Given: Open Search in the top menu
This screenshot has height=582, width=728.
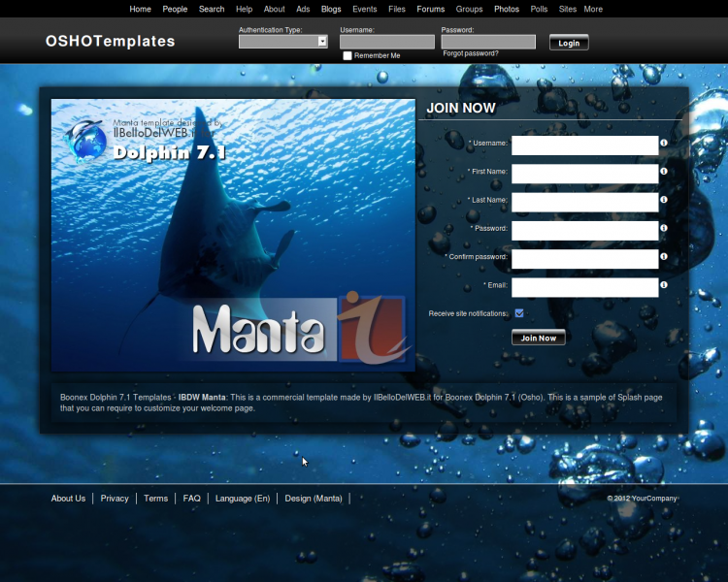Looking at the screenshot, I should [212, 9].
